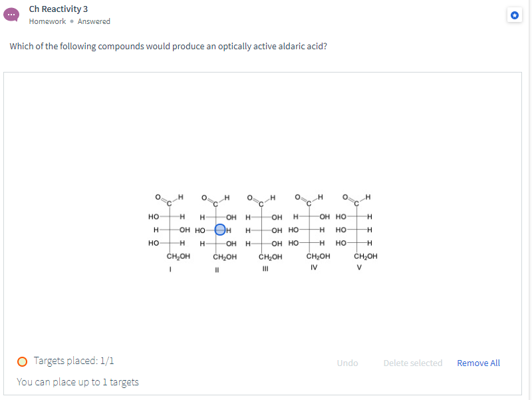
Task: Expand the Ch Reactivity 3 header
Action: [x=59, y=9]
